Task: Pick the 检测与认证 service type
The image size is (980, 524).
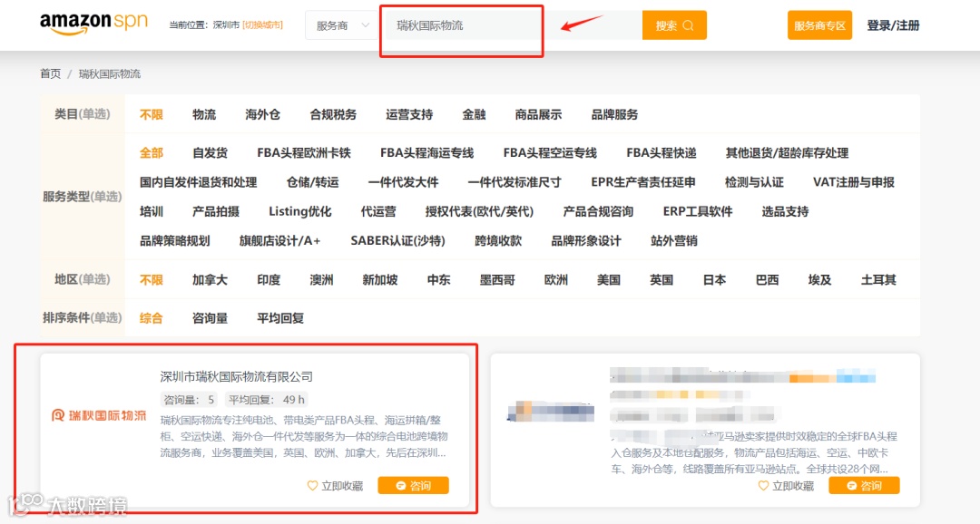Action: 754,181
